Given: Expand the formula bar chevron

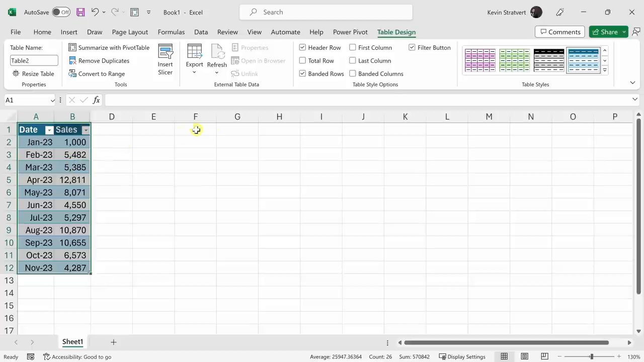Looking at the screenshot, I should pos(634,100).
